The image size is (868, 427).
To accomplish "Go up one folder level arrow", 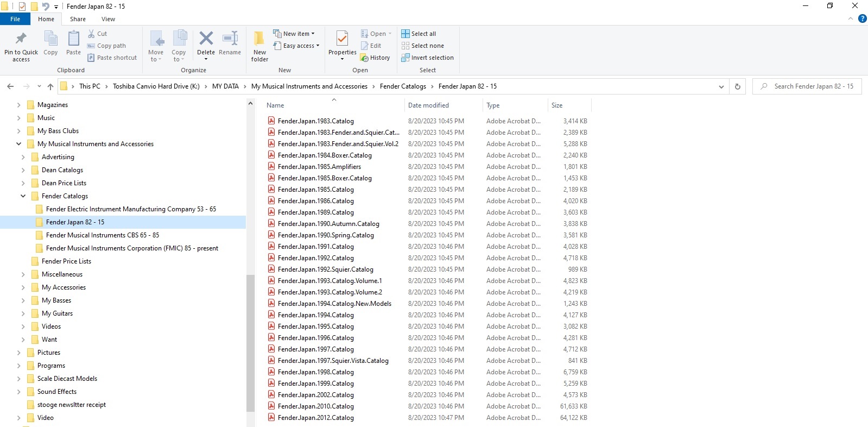I will tap(50, 86).
